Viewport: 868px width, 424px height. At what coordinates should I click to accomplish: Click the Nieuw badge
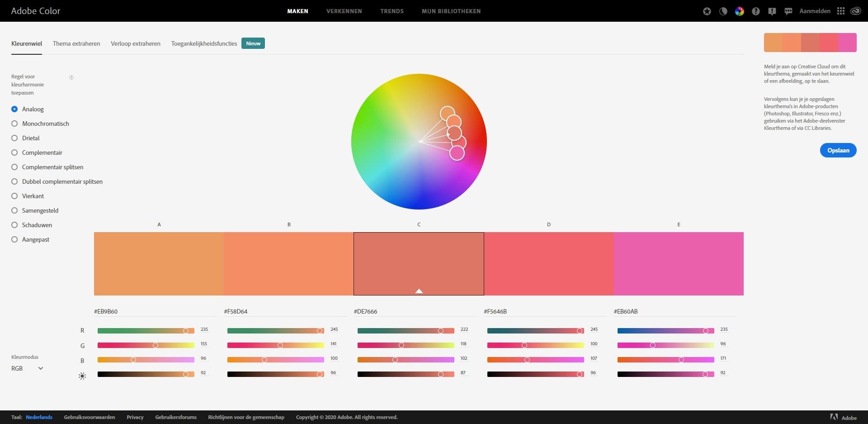click(253, 43)
